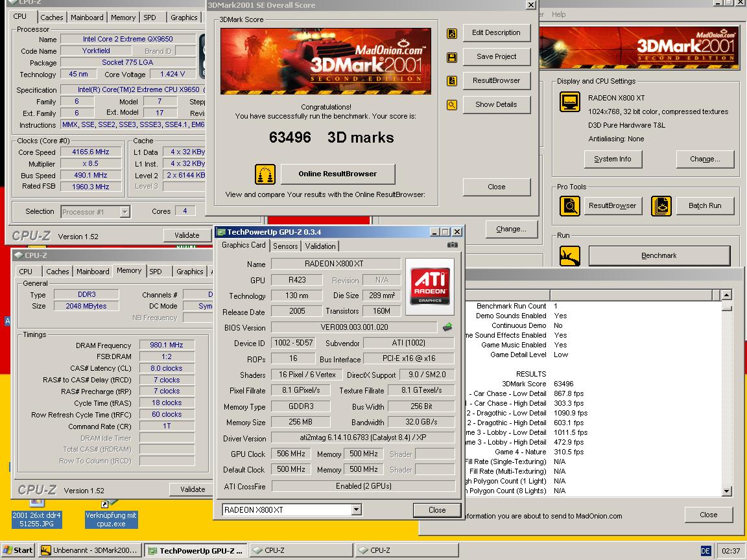Switch to SPD tab in top CPU-Z window
Image resolution: width=747 pixels, height=560 pixels.
coord(150,17)
